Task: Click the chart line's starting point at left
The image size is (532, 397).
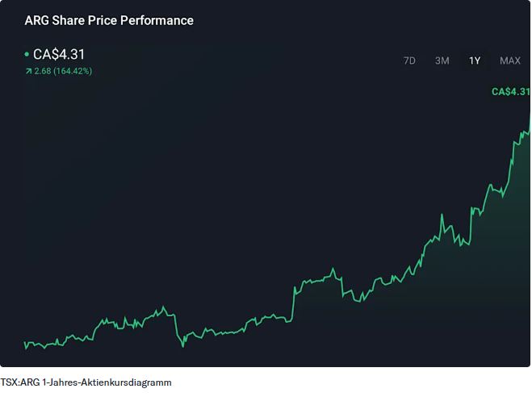Action: [x=25, y=342]
